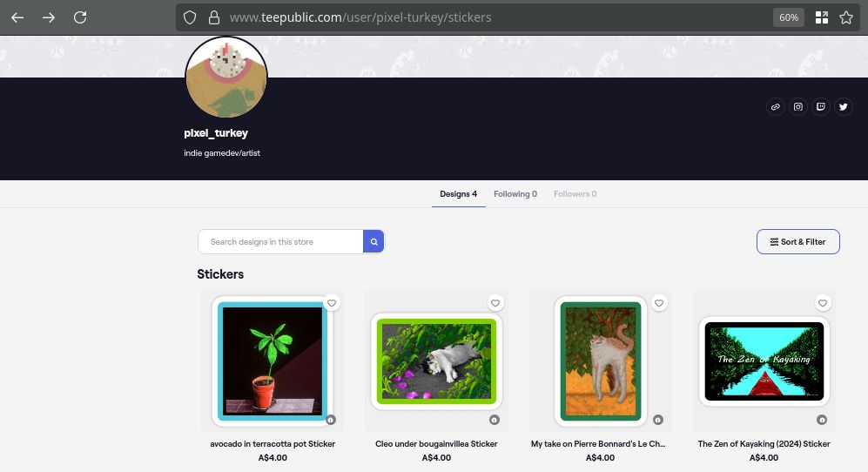Viewport: 868px width, 472px height.
Task: Open pixel_turkey's Twitch channel icon
Action: pos(820,107)
